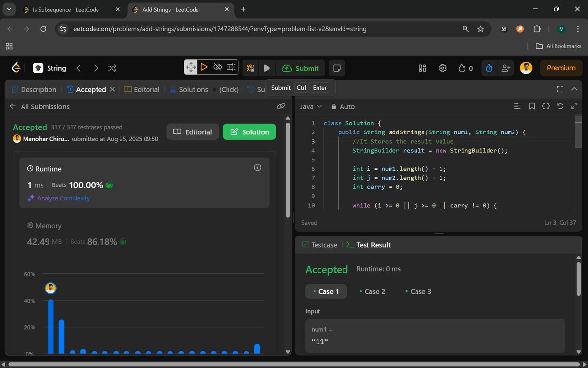Open the browser zoom magnifier icon
588x368 pixels.
(x=465, y=29)
